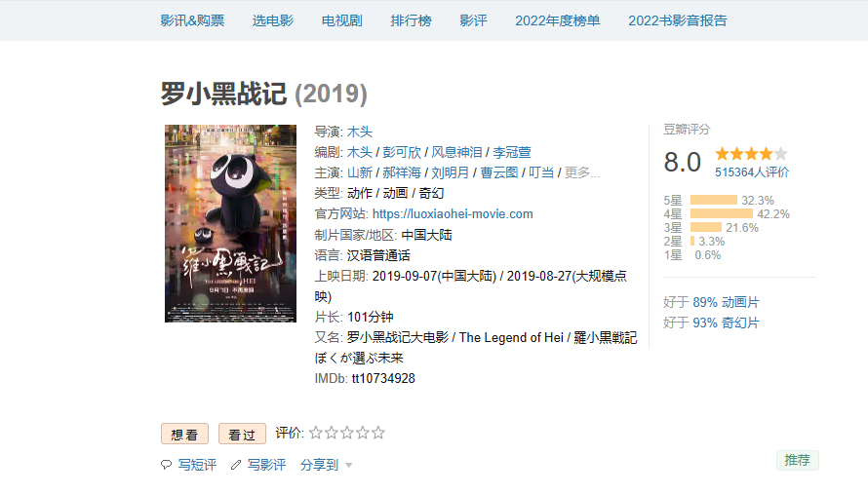Click the second empty rating star
Viewport: 868px width, 494px height.
(x=331, y=433)
